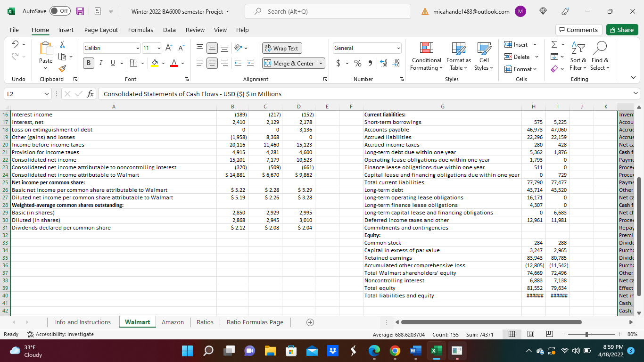Image resolution: width=644 pixels, height=362 pixels.
Task: Toggle the AutoSave switch
Action: tap(60, 11)
